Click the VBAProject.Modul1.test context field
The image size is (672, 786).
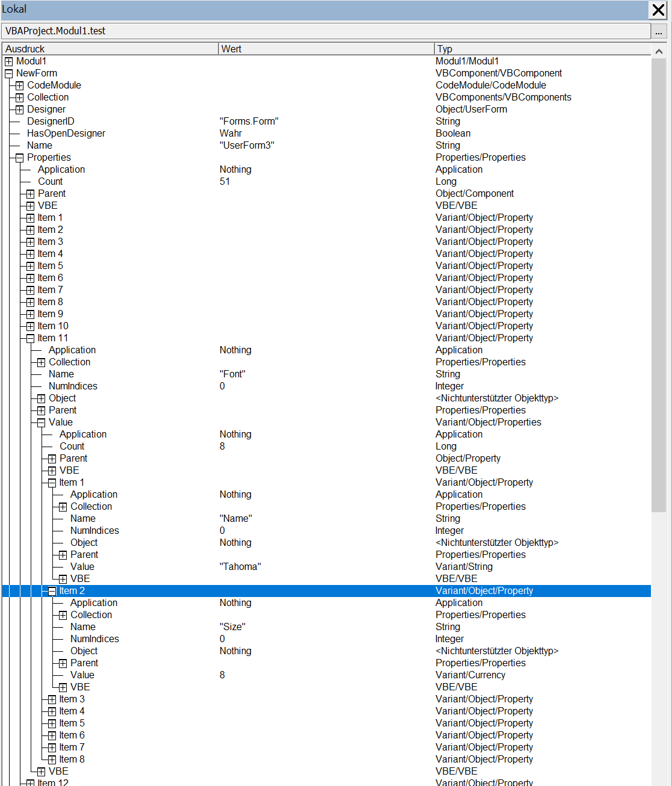coord(326,31)
